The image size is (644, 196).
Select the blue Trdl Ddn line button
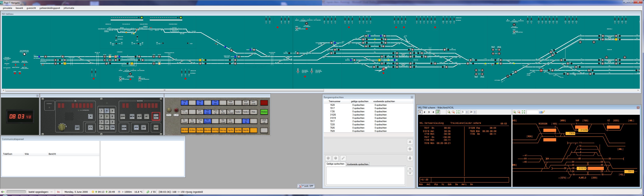(208, 112)
